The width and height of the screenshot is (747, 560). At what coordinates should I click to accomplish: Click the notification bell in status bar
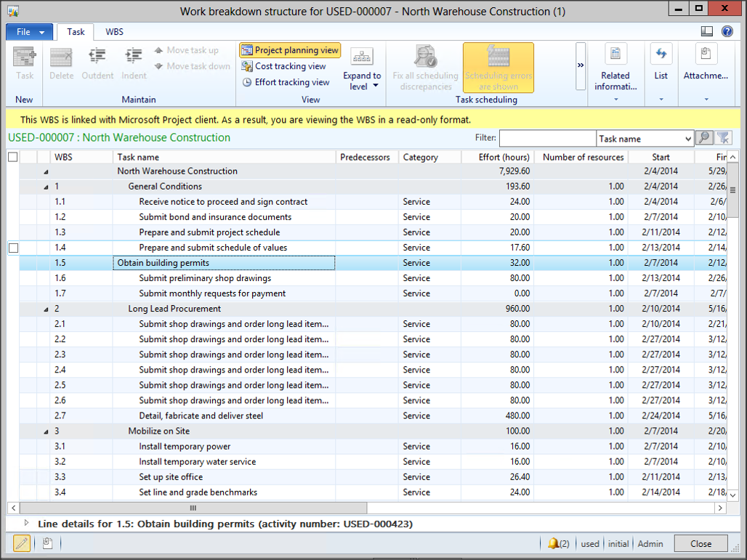point(554,543)
